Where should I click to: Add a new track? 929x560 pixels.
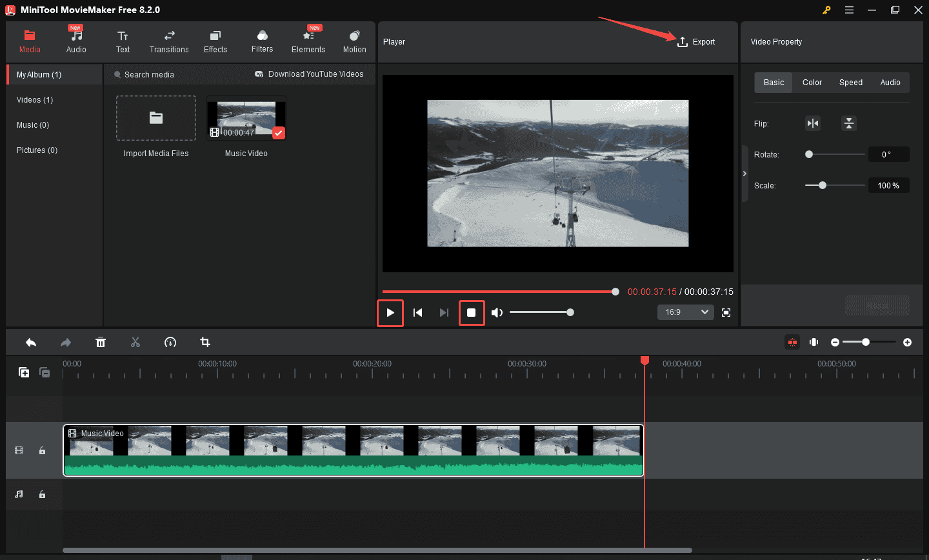(24, 372)
